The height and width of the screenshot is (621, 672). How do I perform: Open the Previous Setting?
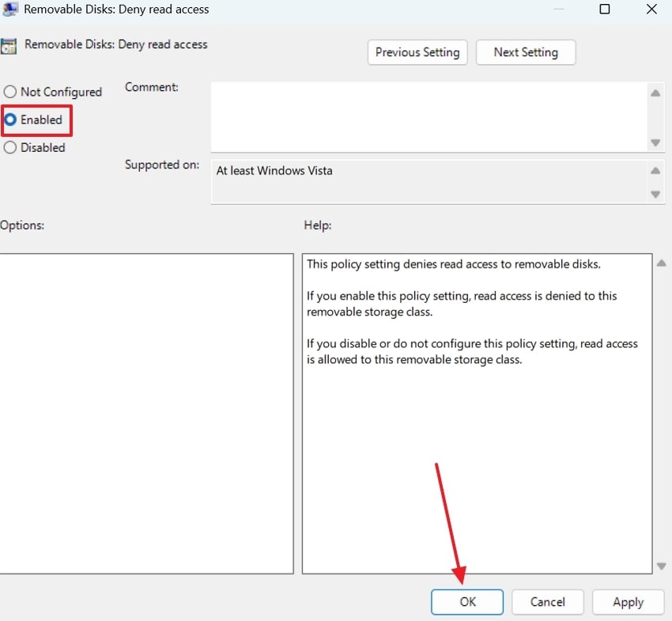(417, 52)
